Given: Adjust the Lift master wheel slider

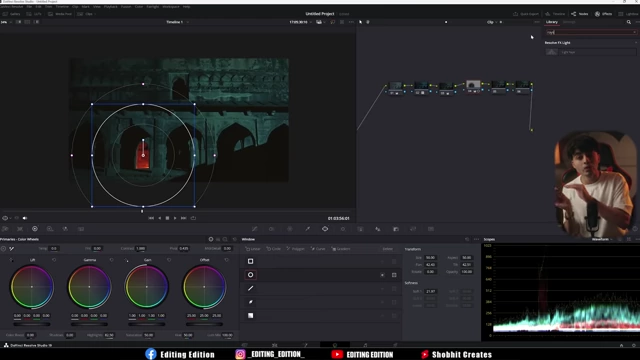Looking at the screenshot, I should (32, 324).
